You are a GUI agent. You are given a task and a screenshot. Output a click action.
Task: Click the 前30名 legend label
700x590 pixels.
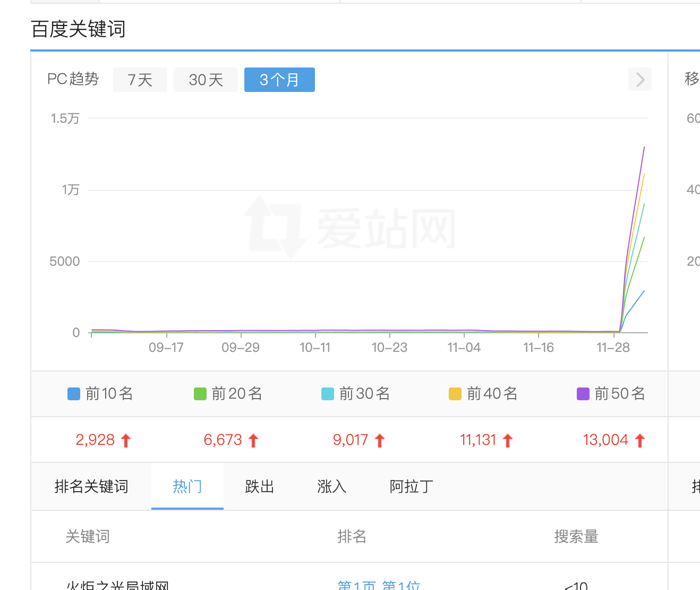point(364,394)
